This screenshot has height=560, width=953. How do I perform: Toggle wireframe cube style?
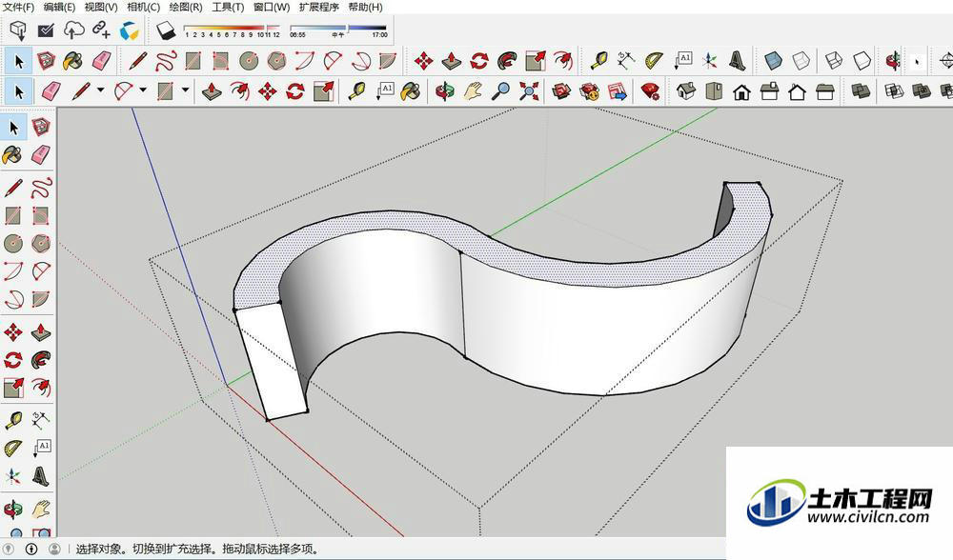click(834, 60)
